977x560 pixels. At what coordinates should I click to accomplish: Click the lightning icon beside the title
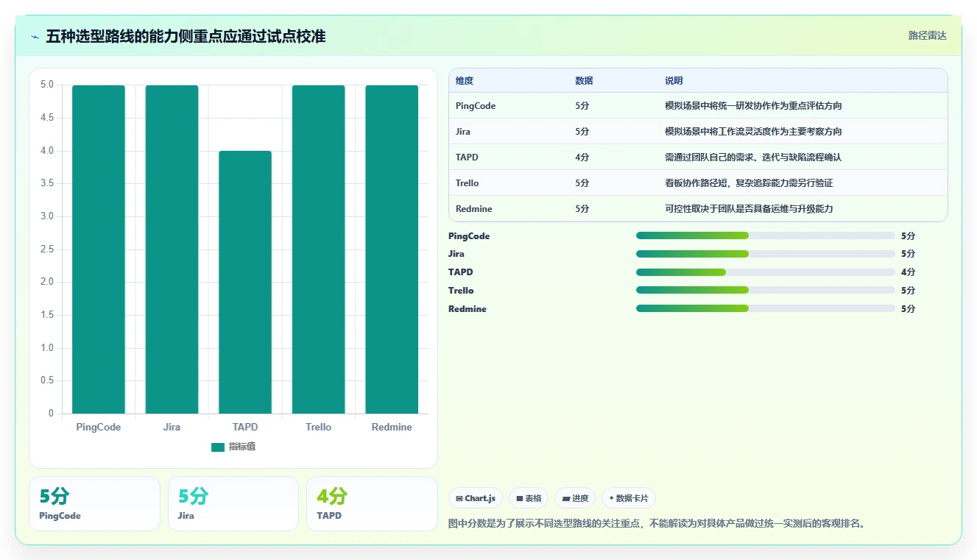35,37
